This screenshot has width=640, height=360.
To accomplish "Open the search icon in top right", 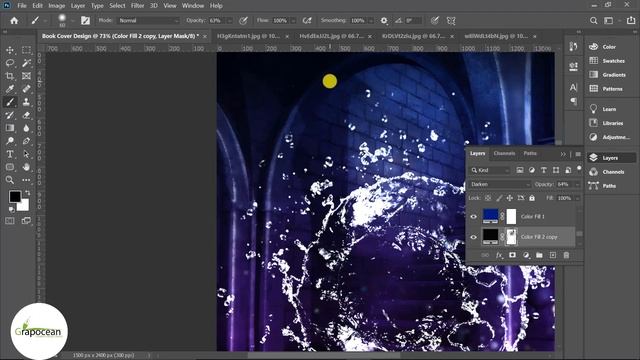I will (593, 20).
